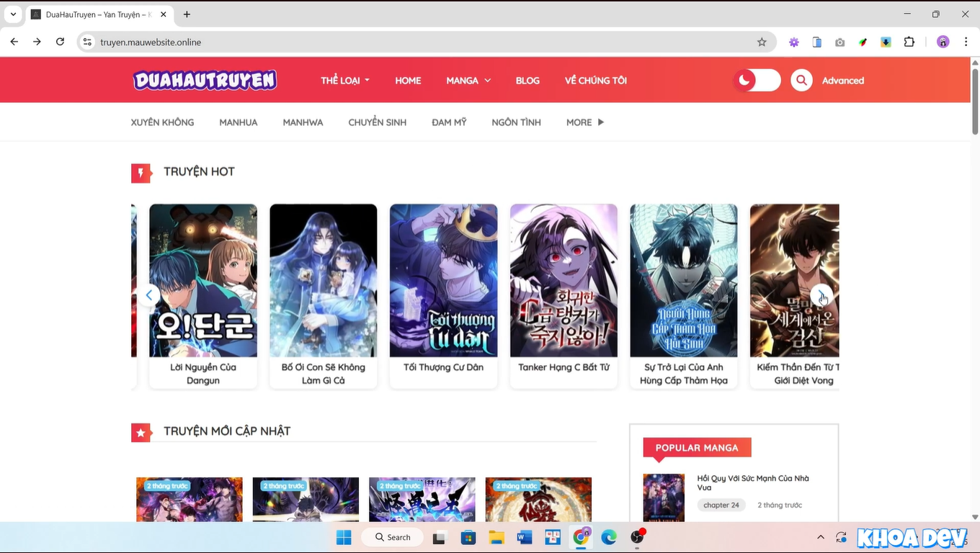Viewport: 980px width, 553px height.
Task: Go back with browser back arrow
Action: click(x=14, y=42)
